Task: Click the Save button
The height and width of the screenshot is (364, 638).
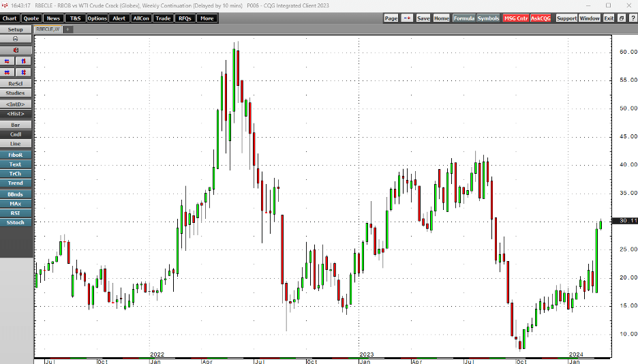Action: [x=423, y=18]
